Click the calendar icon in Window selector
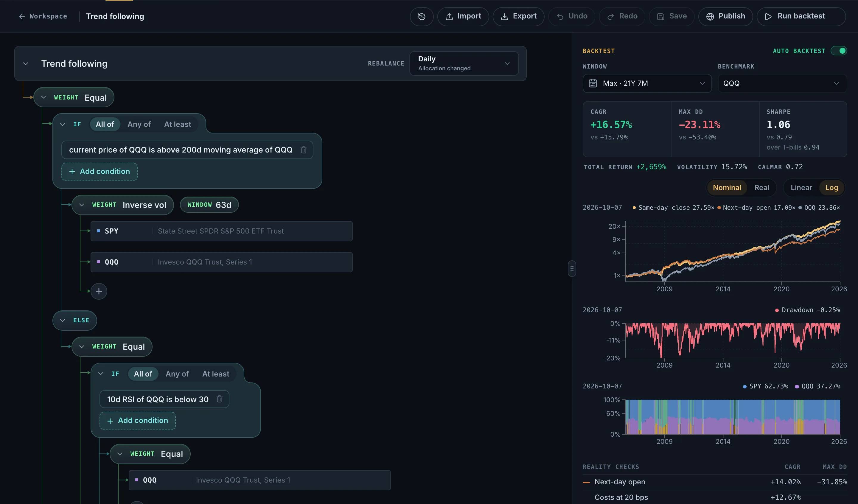Viewport: 858px width, 504px height. point(593,83)
